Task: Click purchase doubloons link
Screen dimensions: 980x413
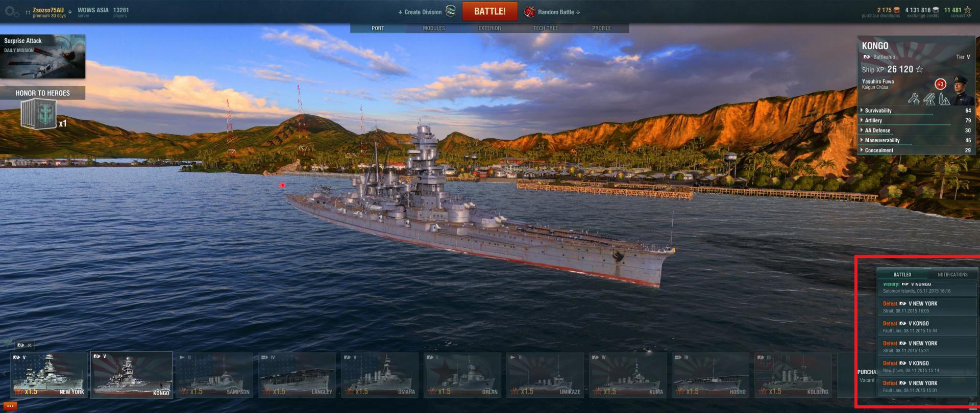Action: click(x=880, y=16)
